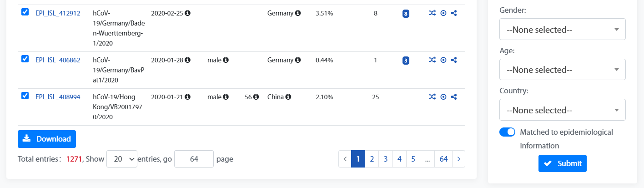
Task: Click the go-to-page number input field
Action: [x=194, y=159]
